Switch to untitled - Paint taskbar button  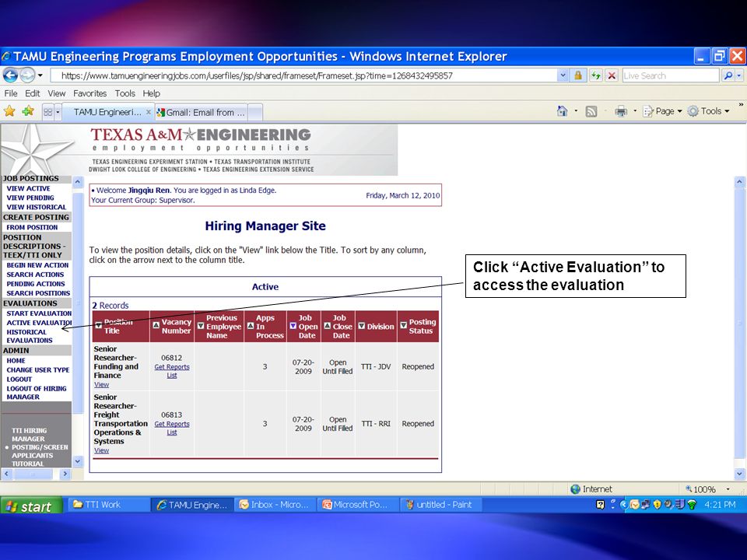tap(440, 505)
